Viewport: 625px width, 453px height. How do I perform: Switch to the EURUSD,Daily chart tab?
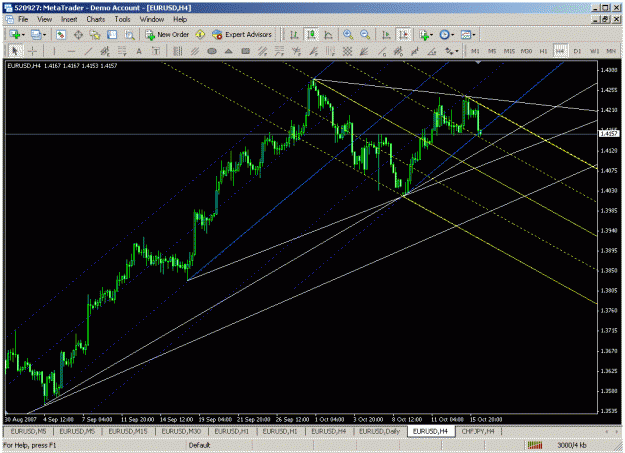(379, 431)
